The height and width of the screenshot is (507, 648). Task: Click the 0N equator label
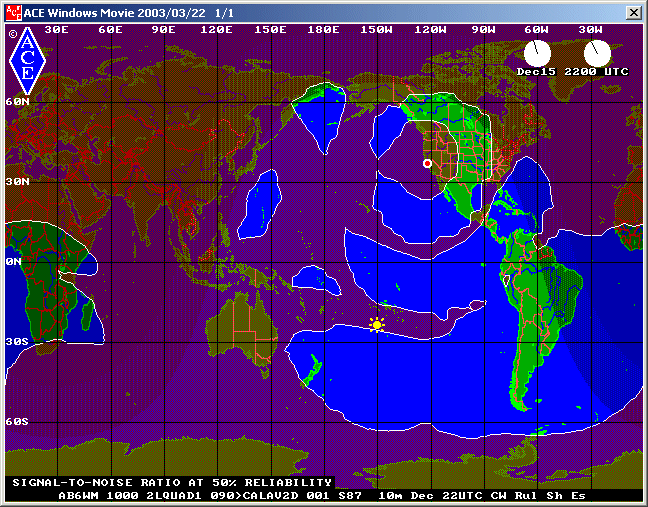[x=14, y=262]
